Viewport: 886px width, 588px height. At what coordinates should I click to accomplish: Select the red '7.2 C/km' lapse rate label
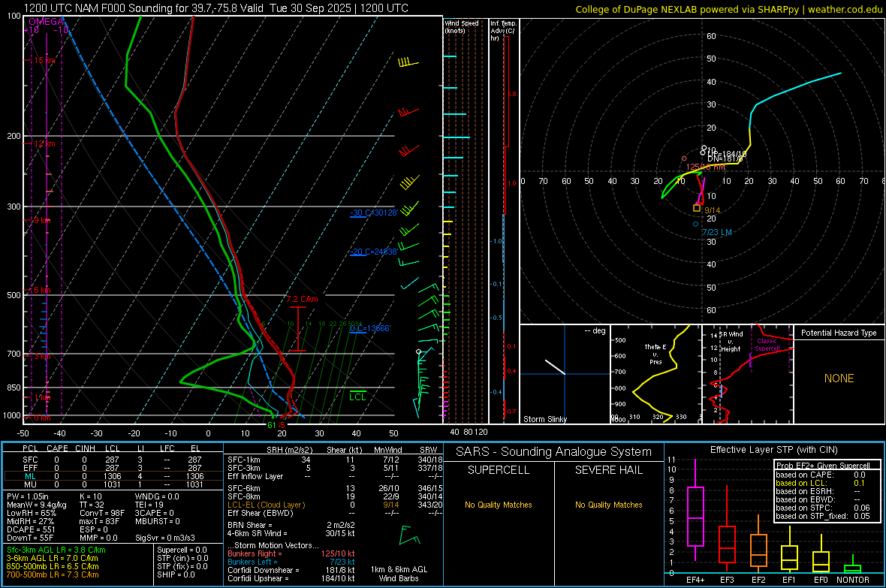pos(303,299)
